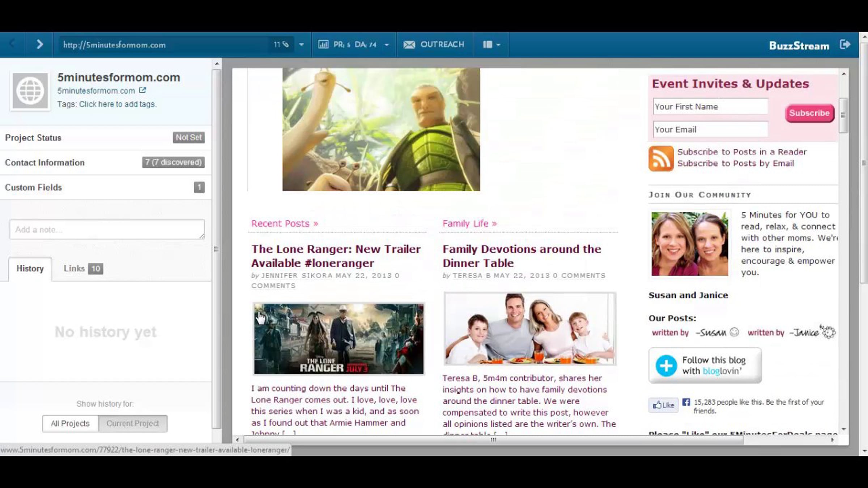The height and width of the screenshot is (488, 868).
Task: Expand the Contact Information section
Action: pos(106,162)
